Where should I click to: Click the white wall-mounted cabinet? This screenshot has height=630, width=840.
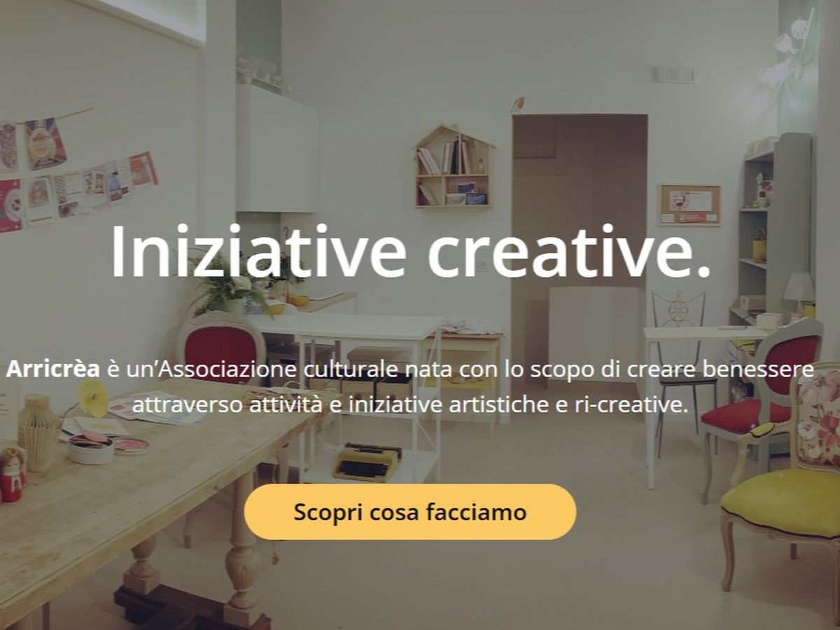276,148
